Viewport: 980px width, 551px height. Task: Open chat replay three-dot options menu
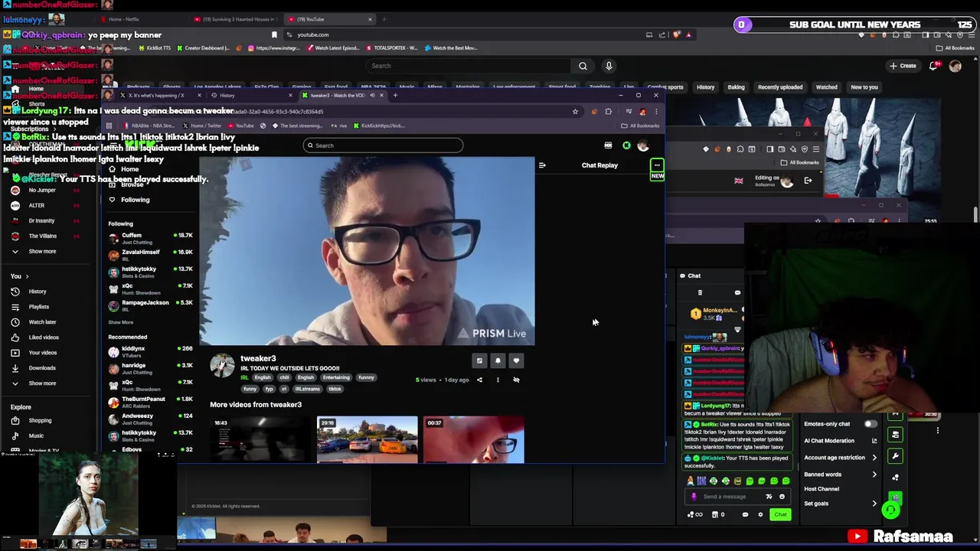pyautogui.click(x=657, y=165)
